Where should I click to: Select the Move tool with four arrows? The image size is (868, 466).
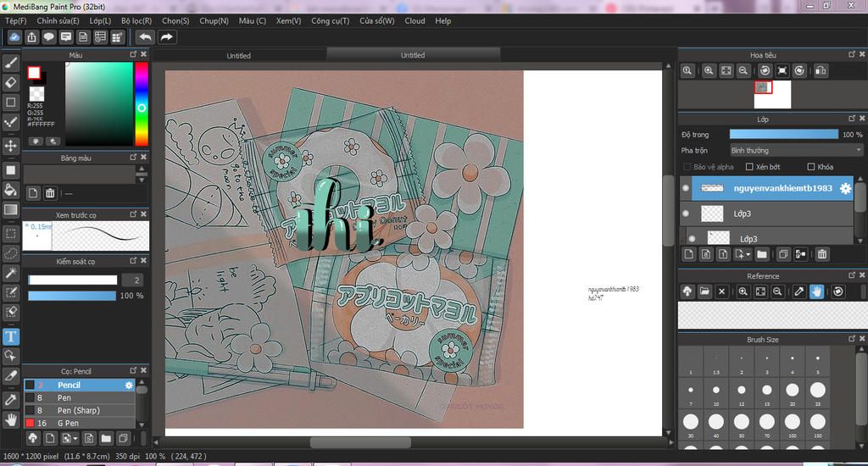coord(10,146)
